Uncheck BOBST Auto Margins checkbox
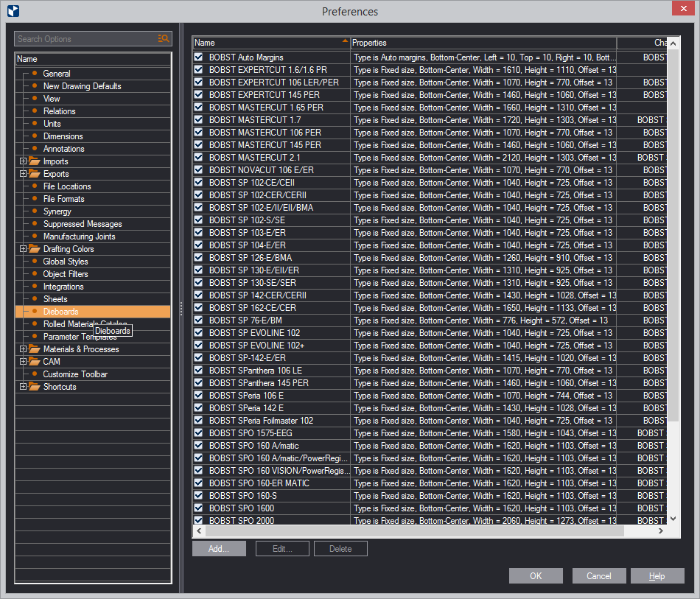This screenshot has height=599, width=700. pos(199,57)
